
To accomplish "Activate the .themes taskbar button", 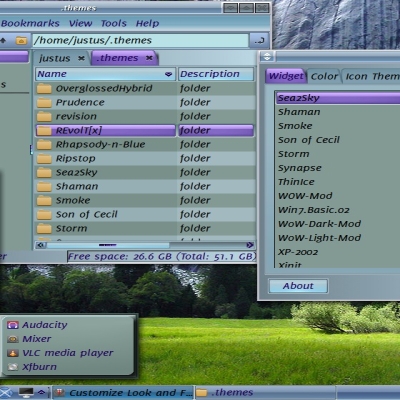I will (x=265, y=393).
